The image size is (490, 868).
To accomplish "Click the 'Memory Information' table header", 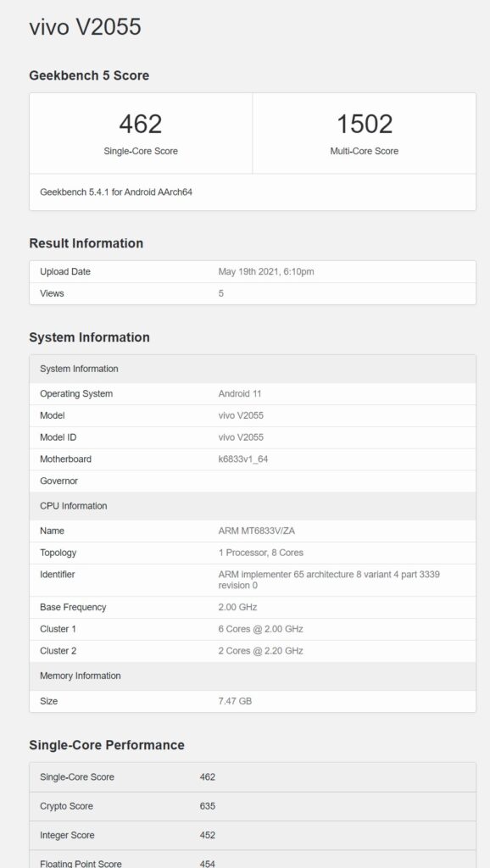I will pos(253,676).
